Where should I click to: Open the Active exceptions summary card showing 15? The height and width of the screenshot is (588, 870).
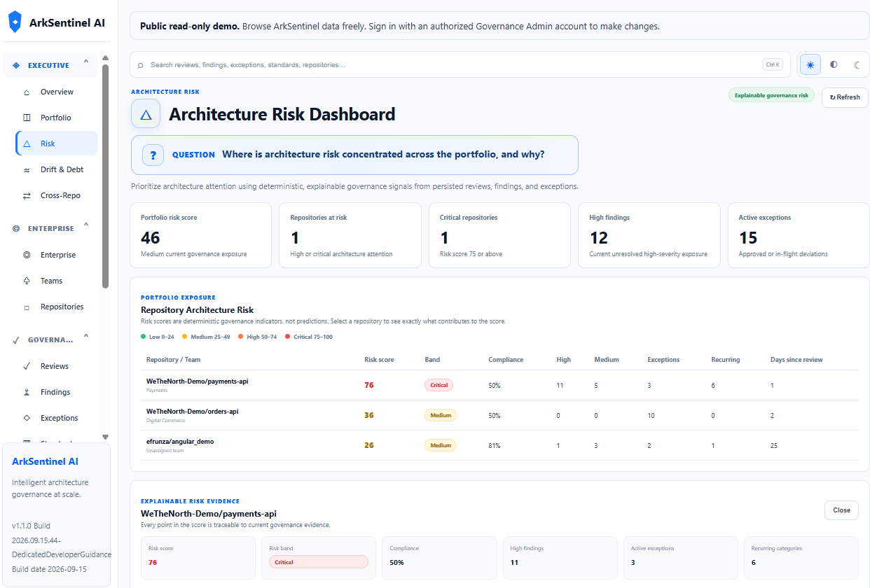click(799, 235)
